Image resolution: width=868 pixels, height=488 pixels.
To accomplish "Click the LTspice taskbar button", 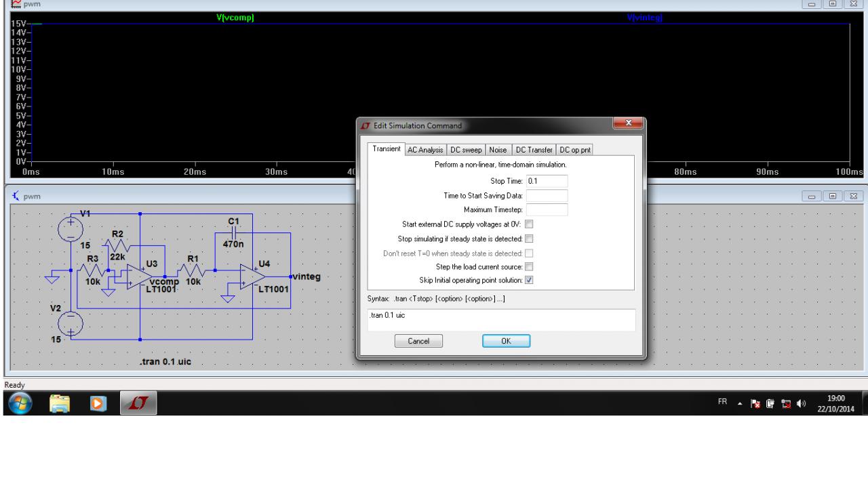I will click(x=137, y=404).
